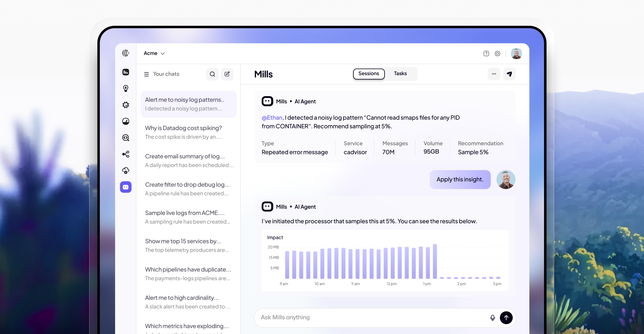
Task: Start a new chat with compose icon
Action: click(x=227, y=74)
